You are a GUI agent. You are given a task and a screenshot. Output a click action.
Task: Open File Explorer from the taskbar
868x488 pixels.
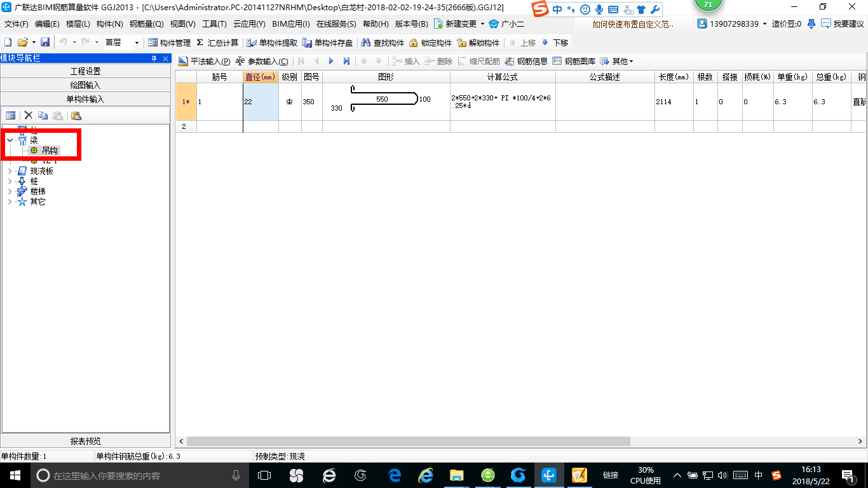(456, 475)
